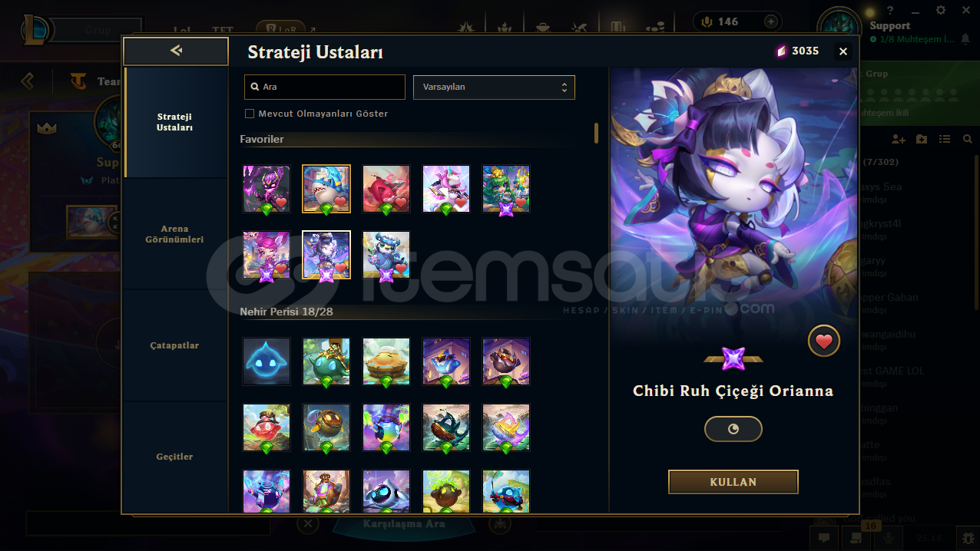Open the 'Varsayılan' sort dropdown
This screenshot has width=980, height=551.
(x=494, y=87)
